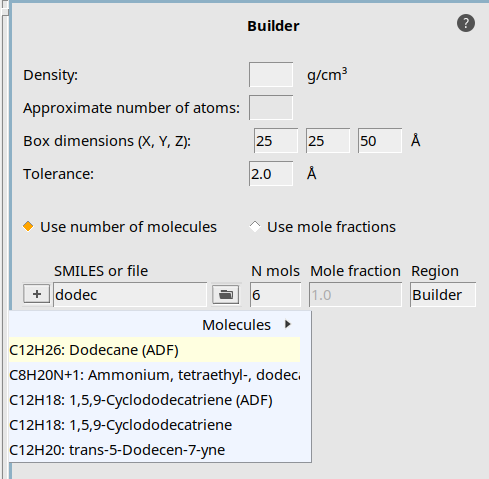The width and height of the screenshot is (489, 479).
Task: Edit the Y box dimension field
Action: pyautogui.click(x=328, y=141)
